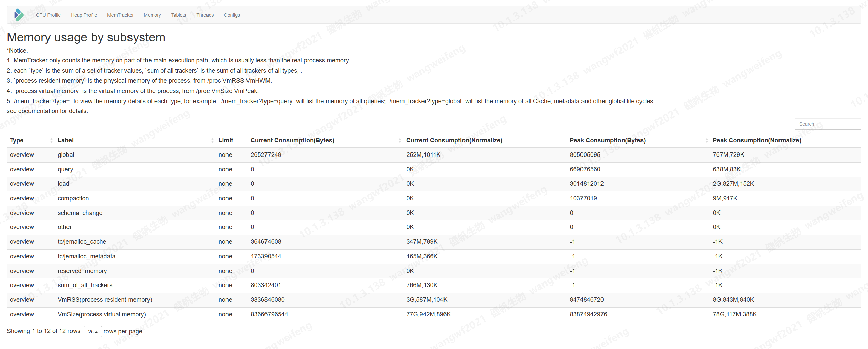Click the Label column header
The height and width of the screenshot is (349, 868).
point(135,140)
